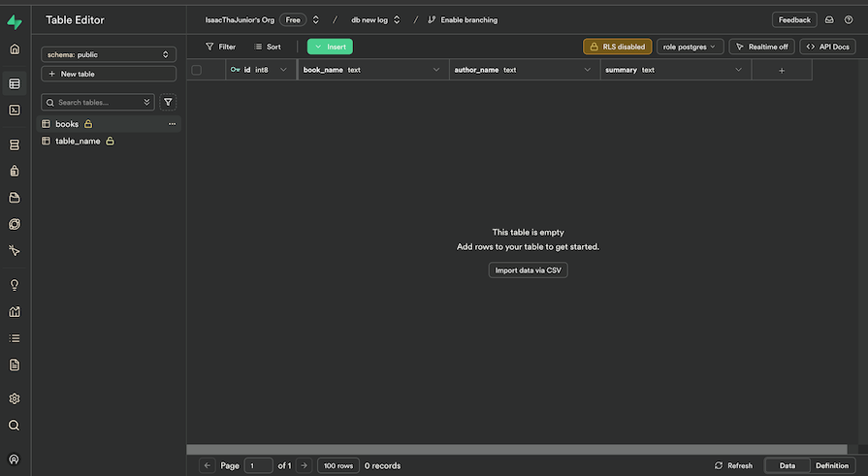
Task: Open project Settings gear icon
Action: (x=15, y=398)
